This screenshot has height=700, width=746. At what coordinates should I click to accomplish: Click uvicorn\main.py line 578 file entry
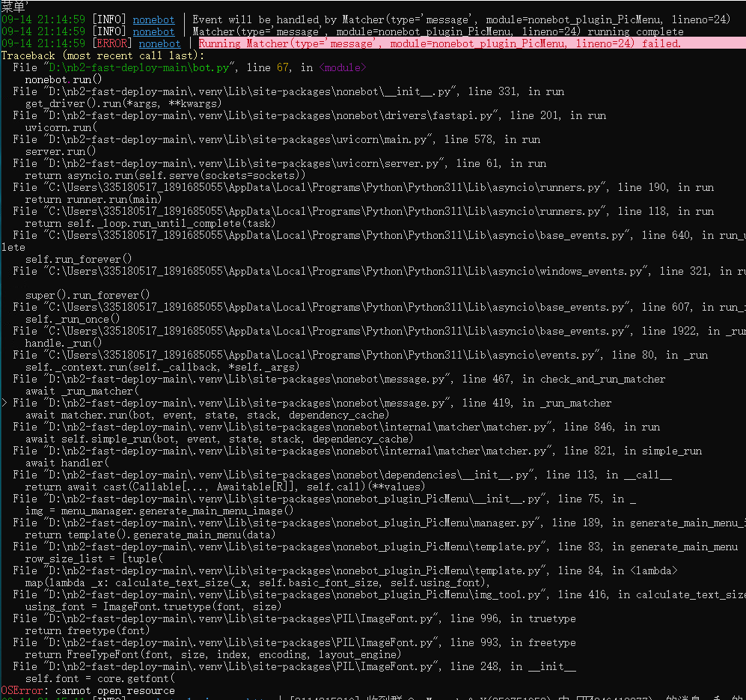point(276,139)
